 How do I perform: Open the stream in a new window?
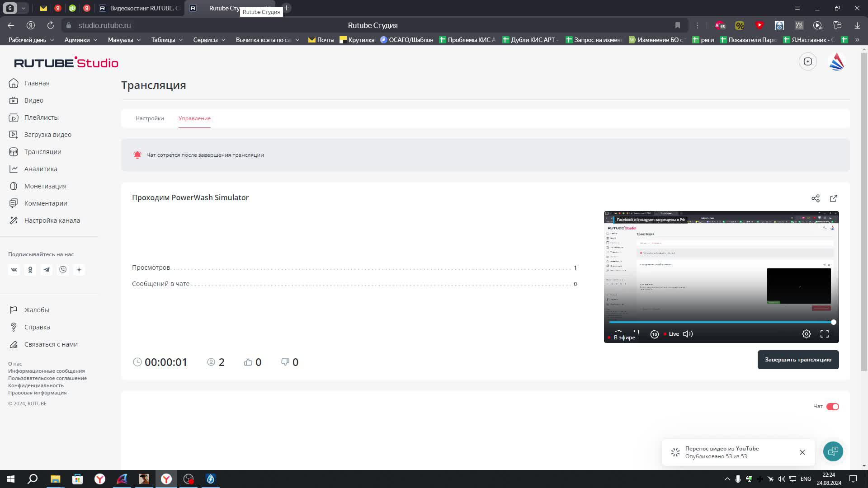pyautogui.click(x=833, y=198)
